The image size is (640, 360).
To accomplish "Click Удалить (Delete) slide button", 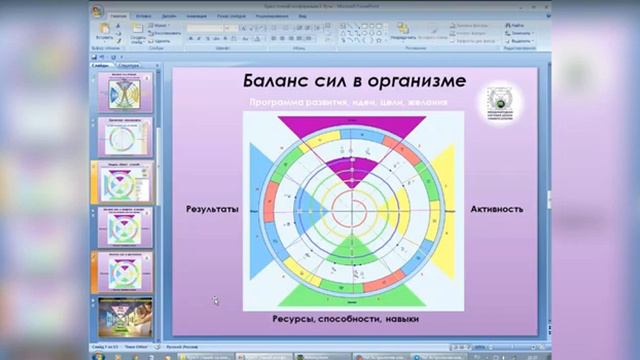I will pos(160,41).
